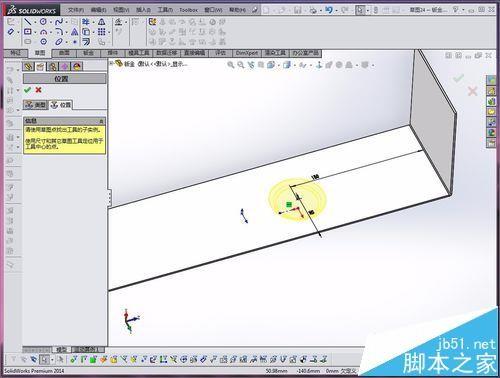Viewport: 500px width, 378px height.
Task: Switch to the 模具工具 ribbon tab
Action: [139, 53]
